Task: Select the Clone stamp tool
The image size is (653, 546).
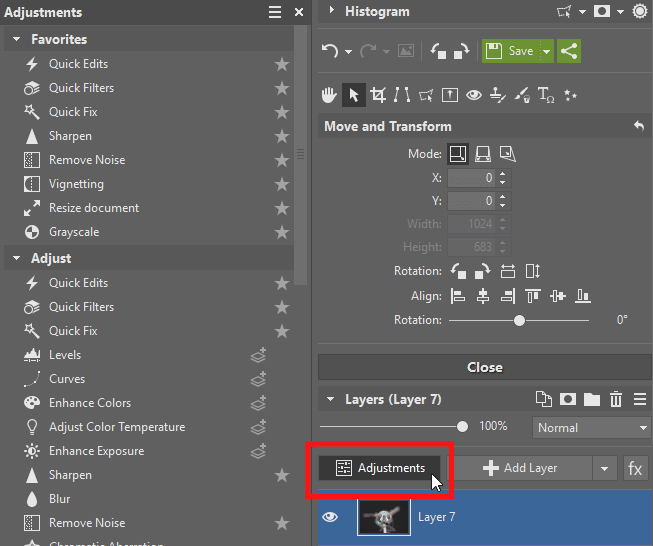Action: tap(498, 95)
